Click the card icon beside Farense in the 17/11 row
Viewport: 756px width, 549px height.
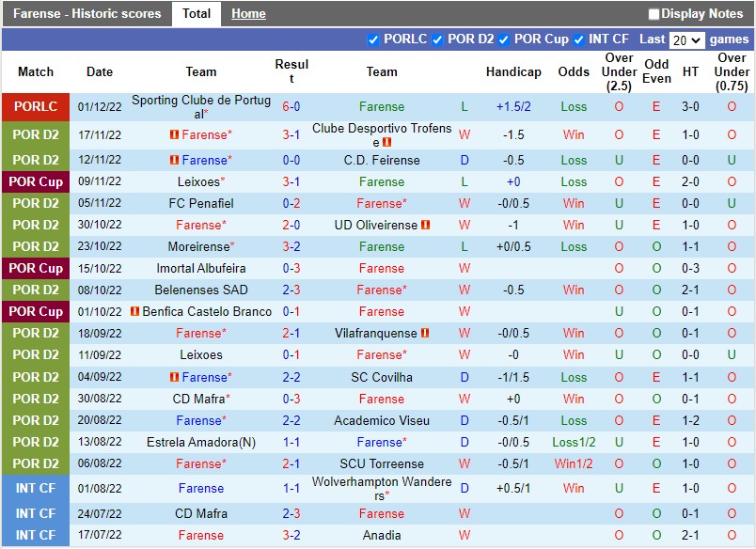pyautogui.click(x=172, y=134)
